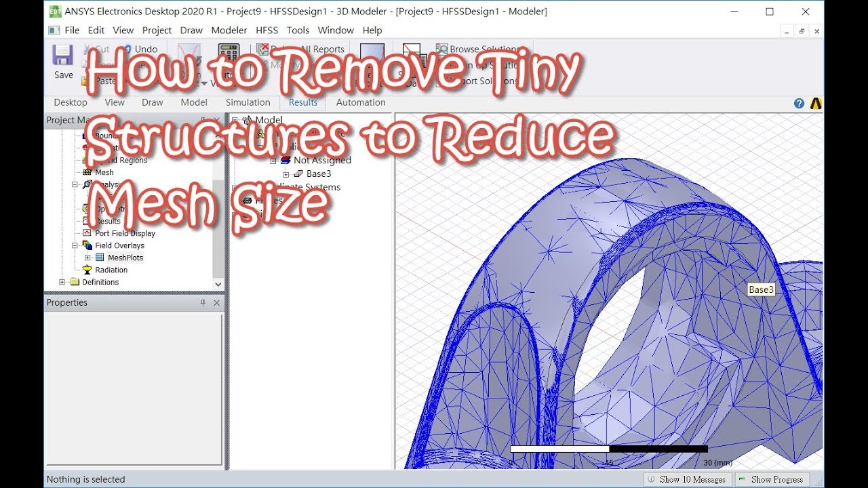Open the View menu in the menu bar
The image size is (868, 488).
pos(123,30)
